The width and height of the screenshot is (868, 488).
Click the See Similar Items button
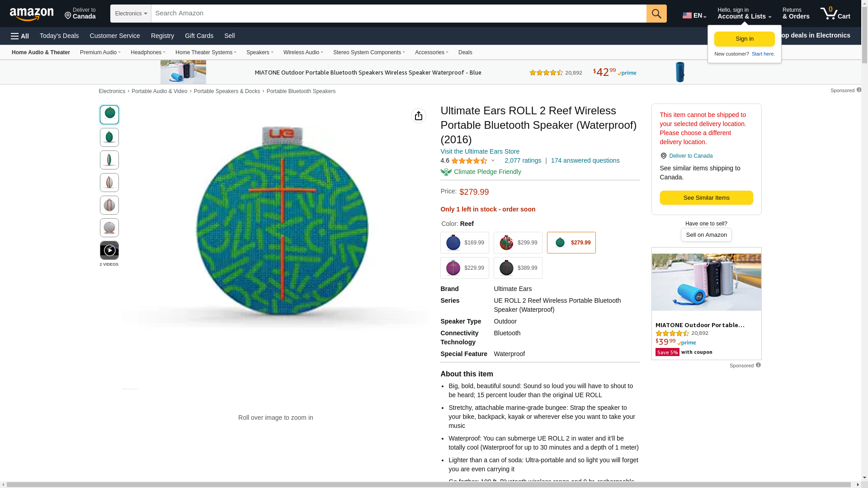(706, 198)
